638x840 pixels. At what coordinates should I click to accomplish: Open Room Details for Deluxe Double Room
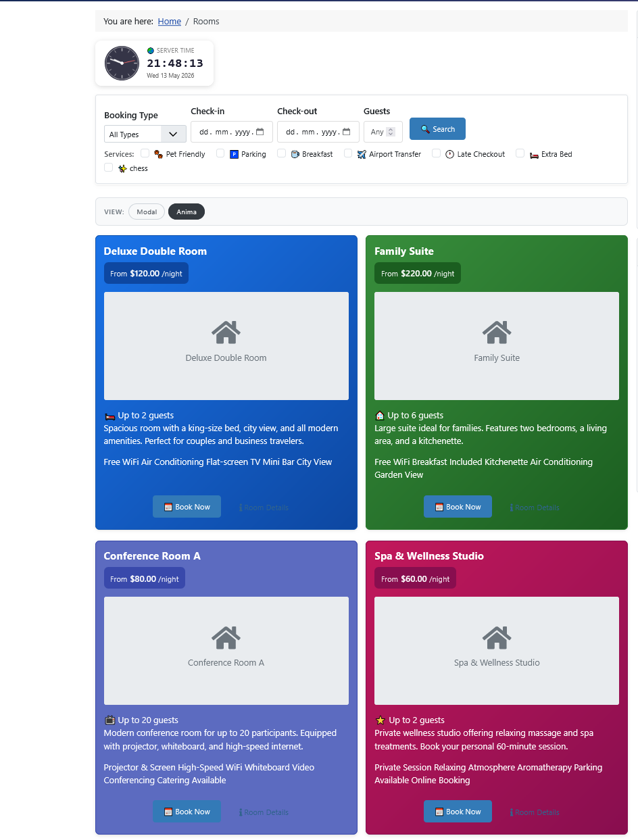tap(264, 508)
